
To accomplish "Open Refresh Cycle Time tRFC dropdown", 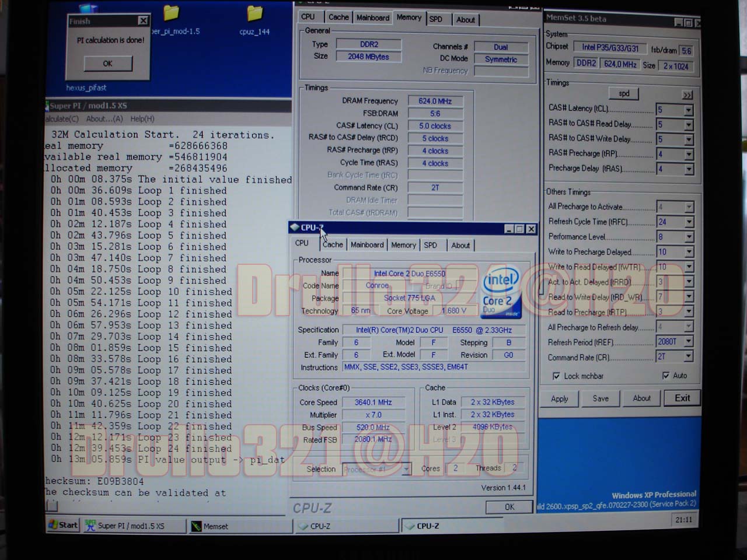I will pyautogui.click(x=689, y=222).
